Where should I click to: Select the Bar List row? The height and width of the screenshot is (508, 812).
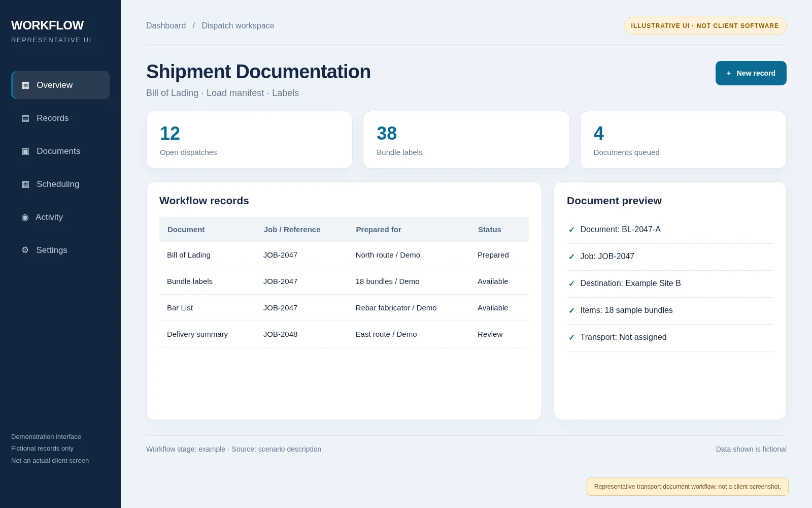pos(344,308)
